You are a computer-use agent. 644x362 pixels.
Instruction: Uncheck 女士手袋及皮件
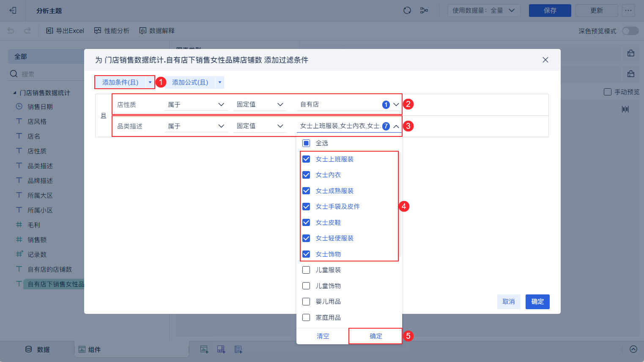(306, 207)
